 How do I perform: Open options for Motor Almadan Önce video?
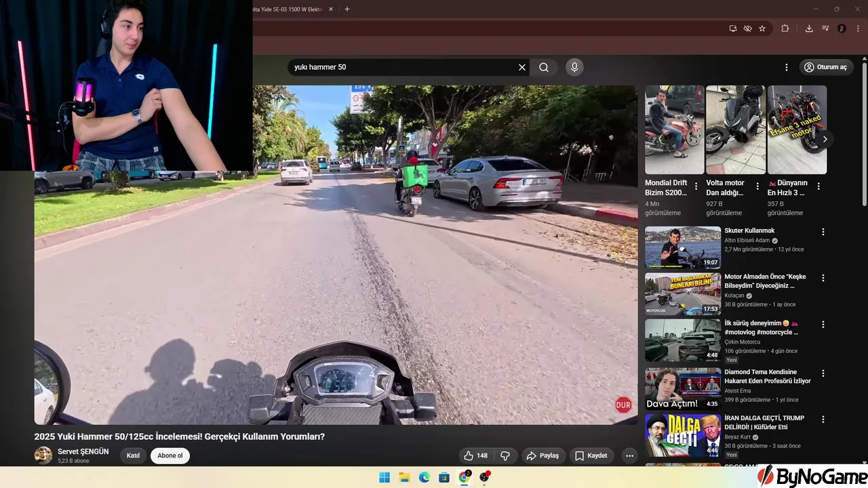point(823,278)
